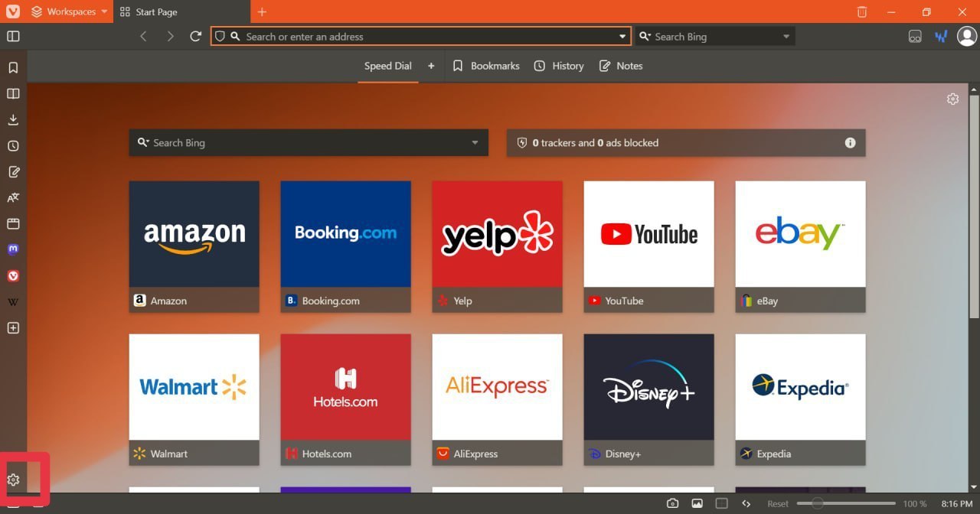
Task: Open browser settings gear in sidebar
Action: [13, 480]
